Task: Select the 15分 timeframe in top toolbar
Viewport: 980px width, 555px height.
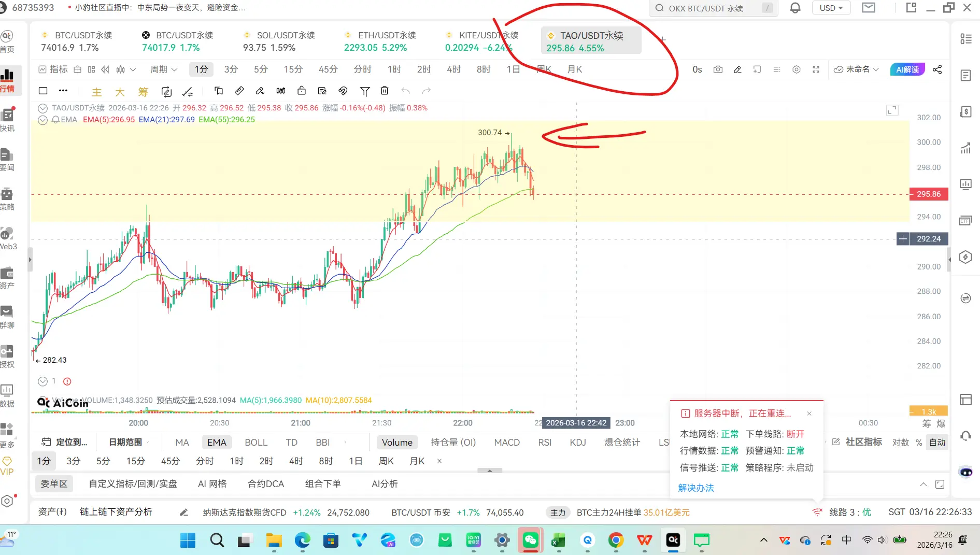Action: (293, 69)
